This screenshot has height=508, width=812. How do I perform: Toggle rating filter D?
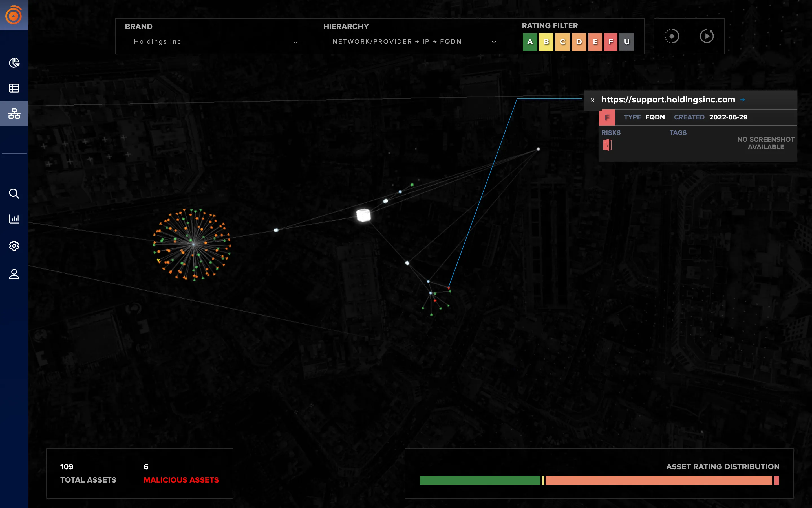(579, 42)
